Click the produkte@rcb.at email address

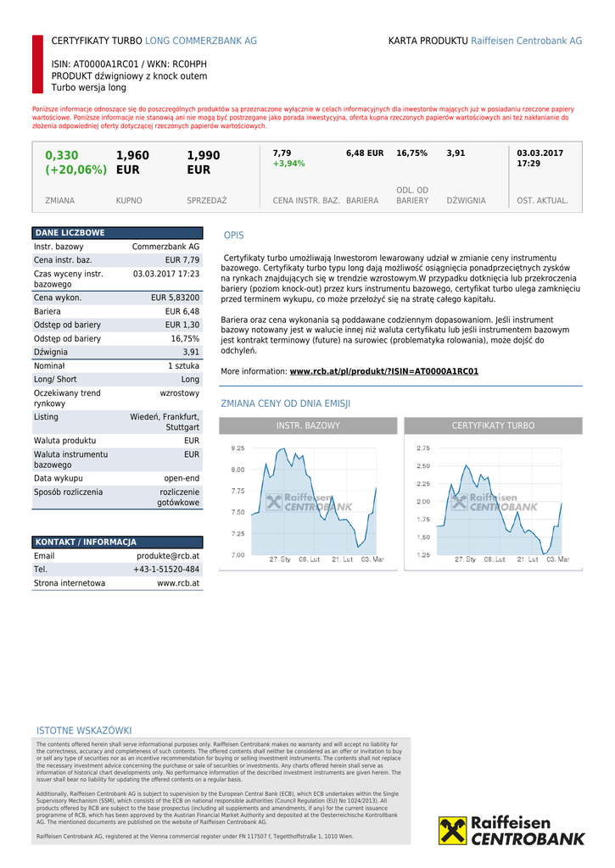(x=168, y=556)
